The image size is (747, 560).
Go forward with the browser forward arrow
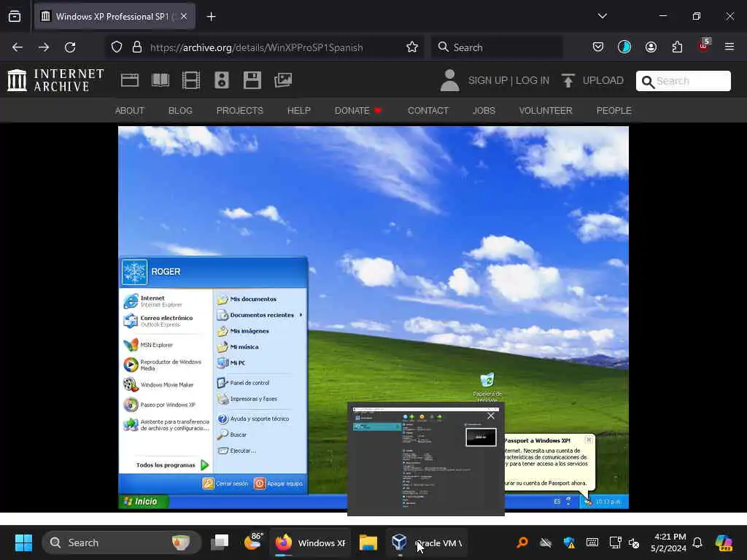click(x=44, y=47)
